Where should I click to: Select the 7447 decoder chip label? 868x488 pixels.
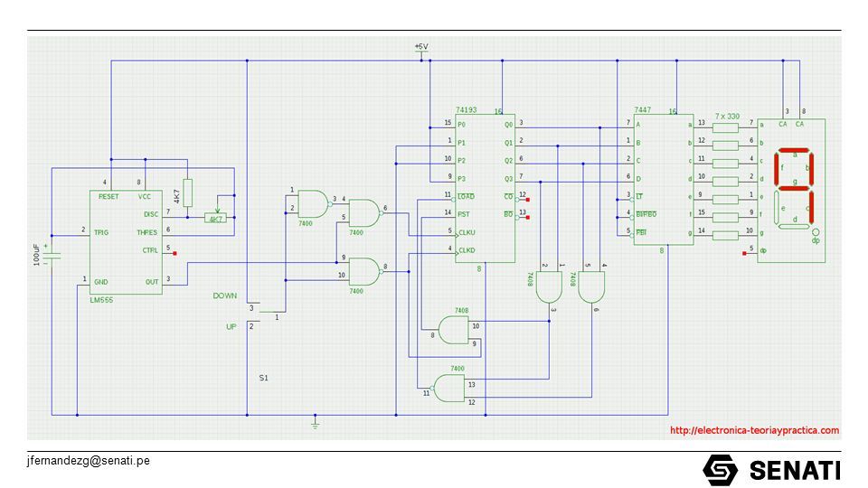click(643, 110)
